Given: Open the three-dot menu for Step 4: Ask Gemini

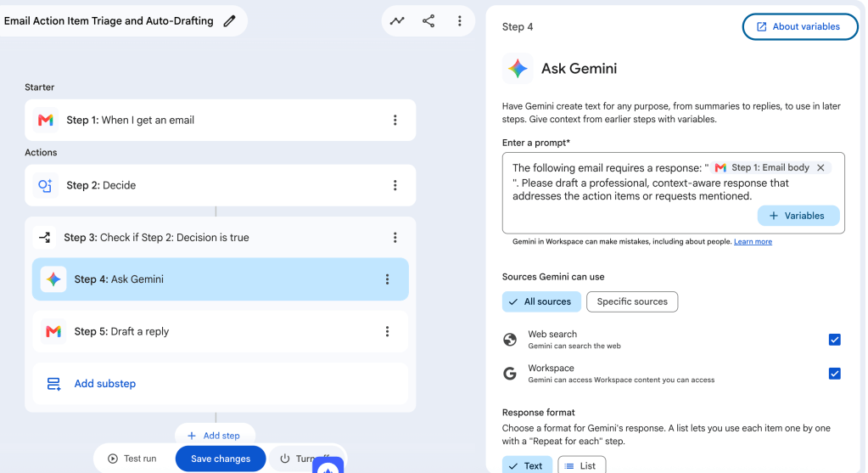Looking at the screenshot, I should (387, 279).
